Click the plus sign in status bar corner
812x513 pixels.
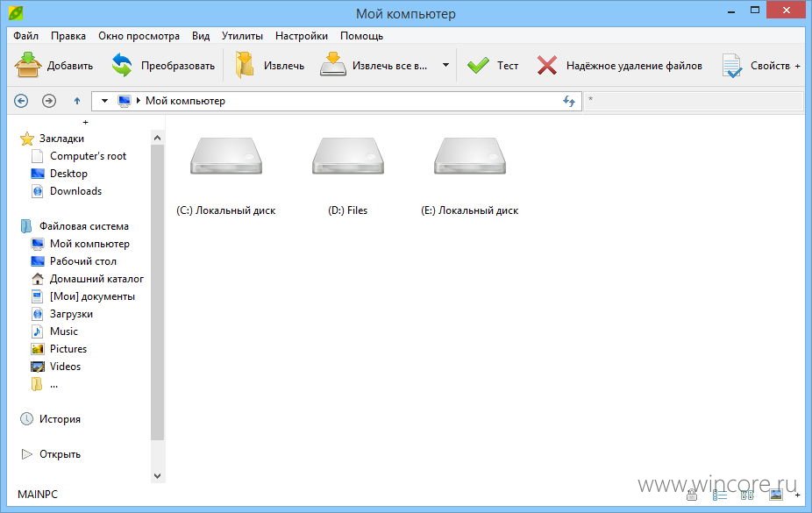click(797, 495)
